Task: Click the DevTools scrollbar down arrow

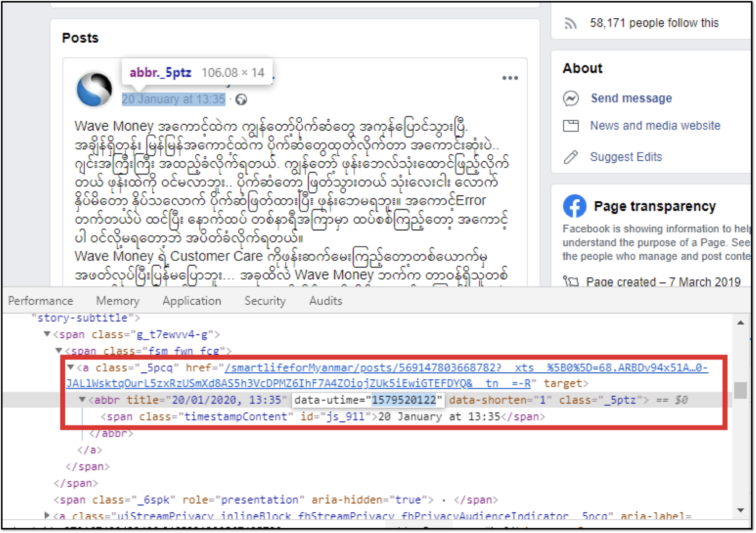Action: [741, 510]
